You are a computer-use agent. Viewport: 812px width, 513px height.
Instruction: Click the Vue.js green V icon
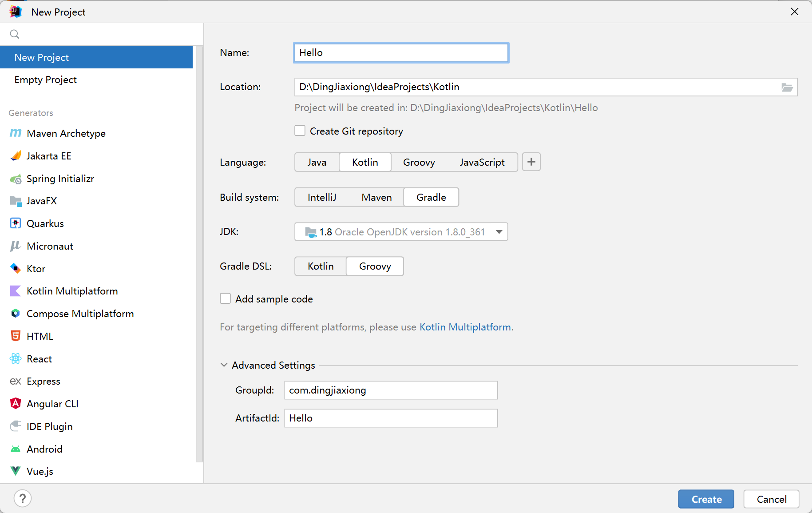click(16, 471)
